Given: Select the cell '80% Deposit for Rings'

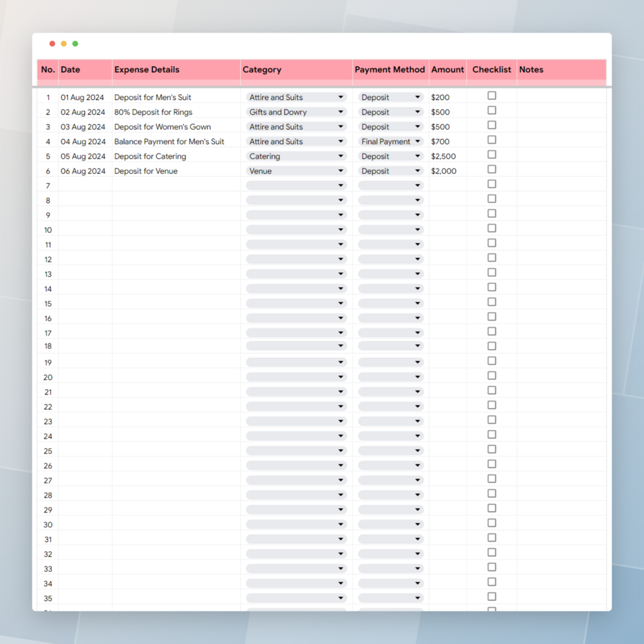Looking at the screenshot, I should [176, 112].
